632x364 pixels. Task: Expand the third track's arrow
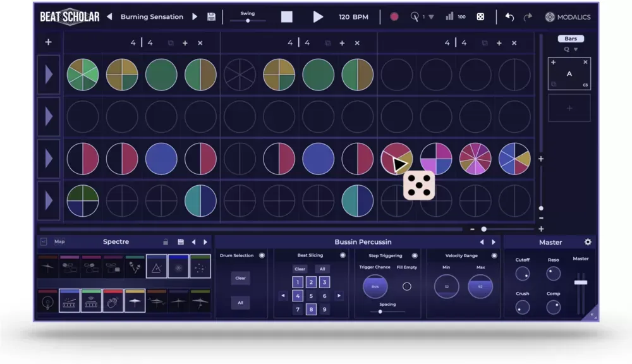point(49,159)
